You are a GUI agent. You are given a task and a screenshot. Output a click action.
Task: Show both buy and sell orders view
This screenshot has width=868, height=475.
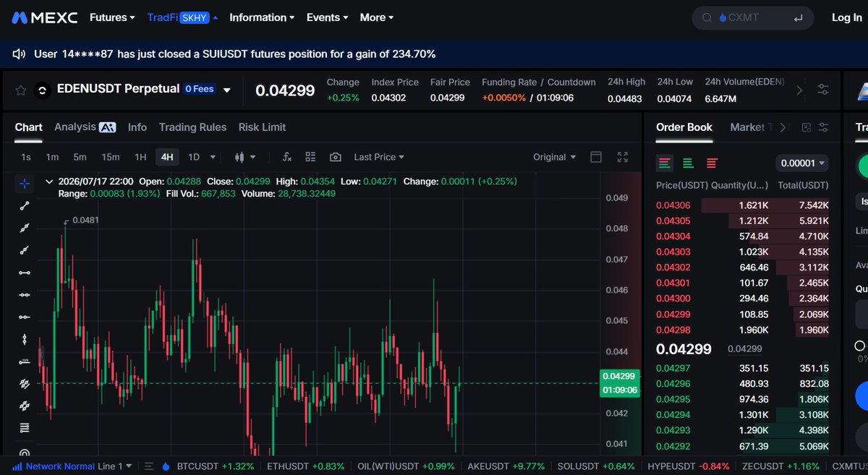(665, 163)
